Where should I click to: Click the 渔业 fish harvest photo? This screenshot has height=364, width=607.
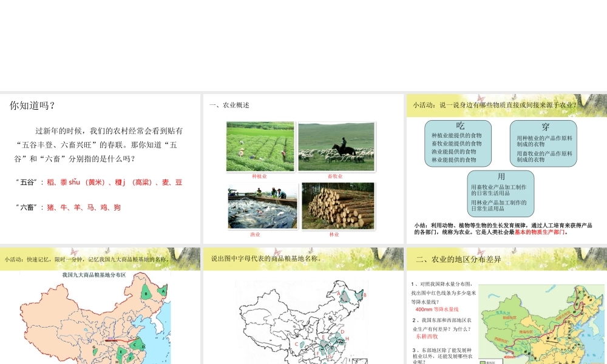[262, 206]
